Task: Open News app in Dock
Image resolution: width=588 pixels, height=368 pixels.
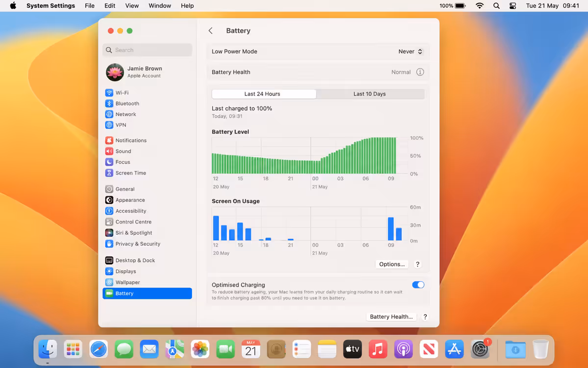Action: coord(429,349)
